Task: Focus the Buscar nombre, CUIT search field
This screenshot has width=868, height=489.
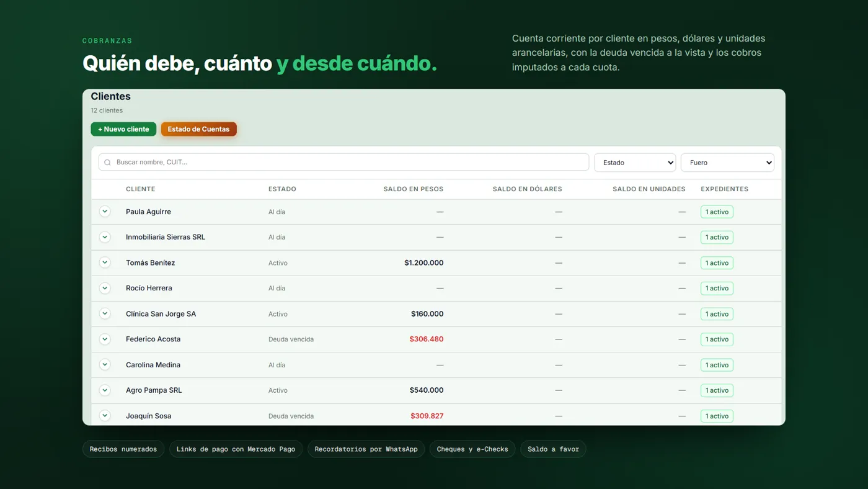Action: 343,162
